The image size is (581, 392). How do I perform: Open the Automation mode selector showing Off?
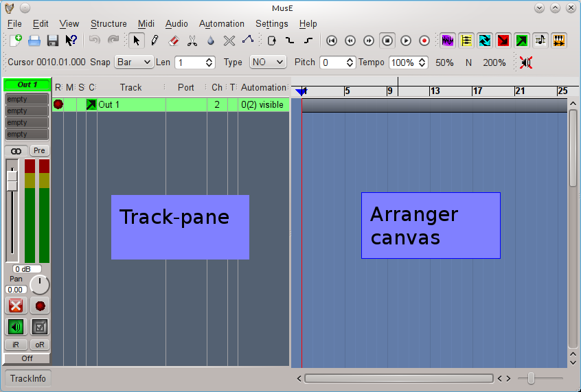[x=27, y=358]
